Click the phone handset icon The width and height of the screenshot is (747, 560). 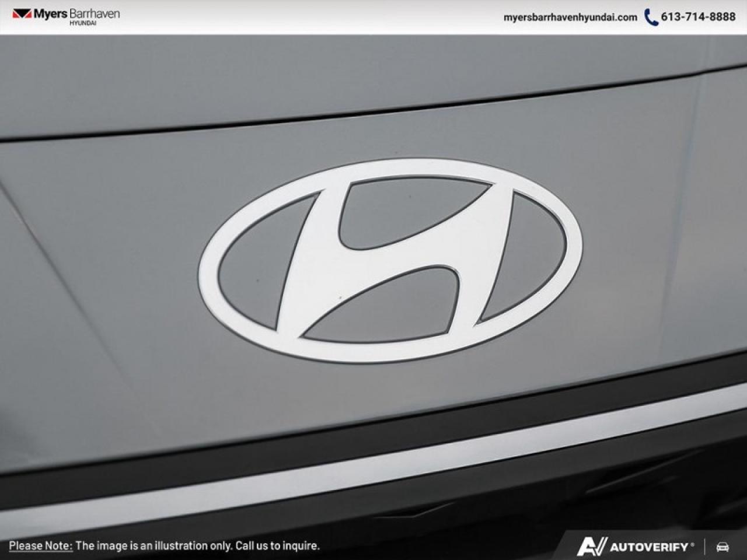coord(651,17)
